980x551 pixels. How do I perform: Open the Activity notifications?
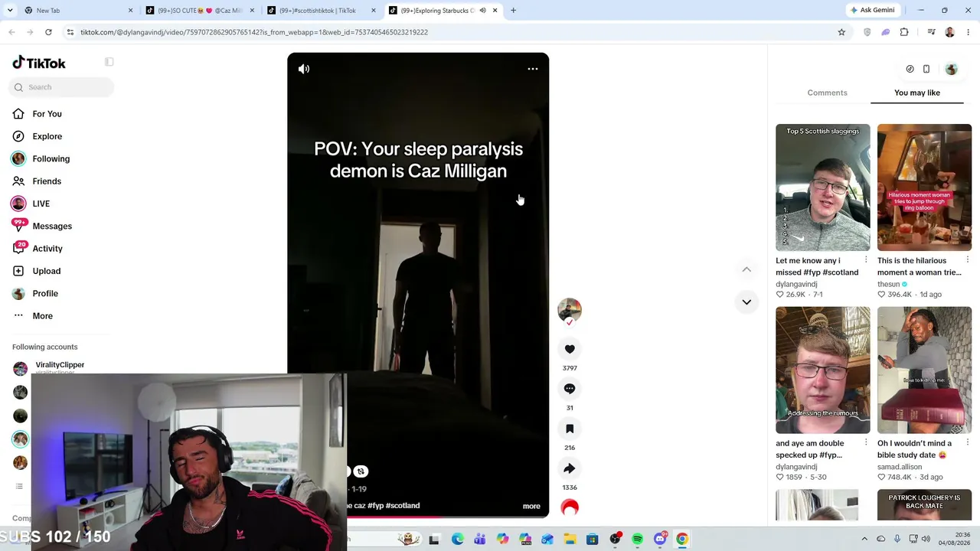click(x=47, y=249)
